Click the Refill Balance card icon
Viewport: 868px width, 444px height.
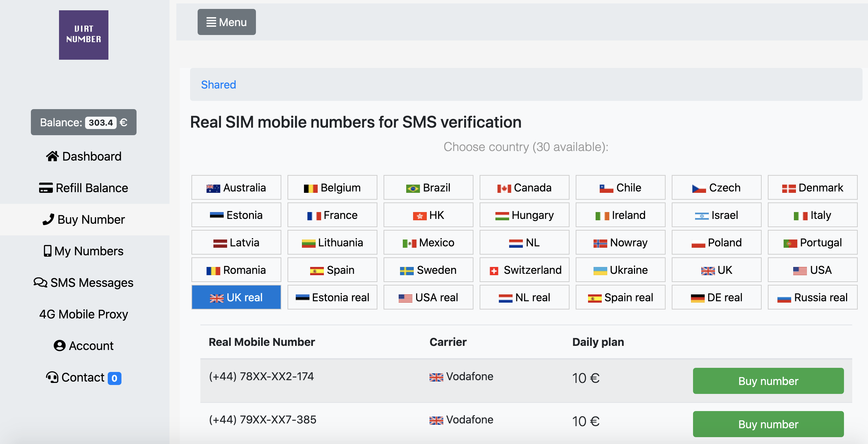46,188
